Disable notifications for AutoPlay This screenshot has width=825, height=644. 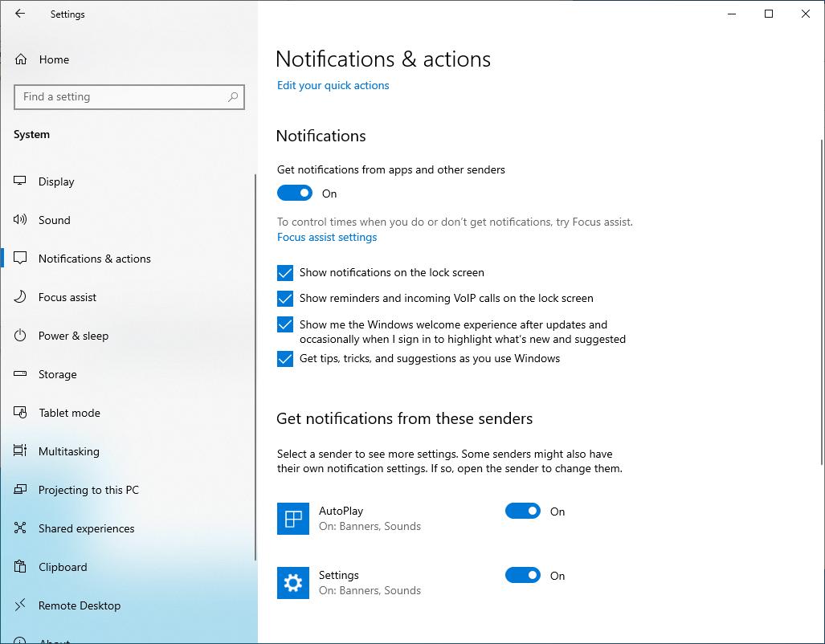[522, 511]
